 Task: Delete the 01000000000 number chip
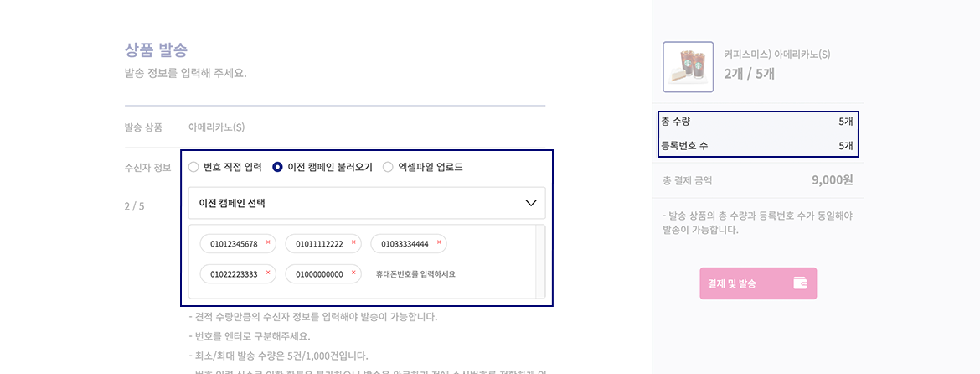pyautogui.click(x=353, y=273)
